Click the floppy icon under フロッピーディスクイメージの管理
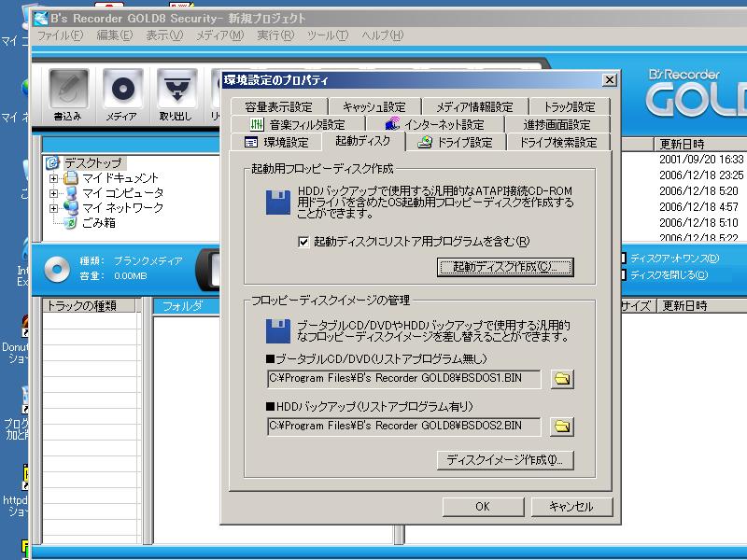This screenshot has height=560, width=747. 278,331
